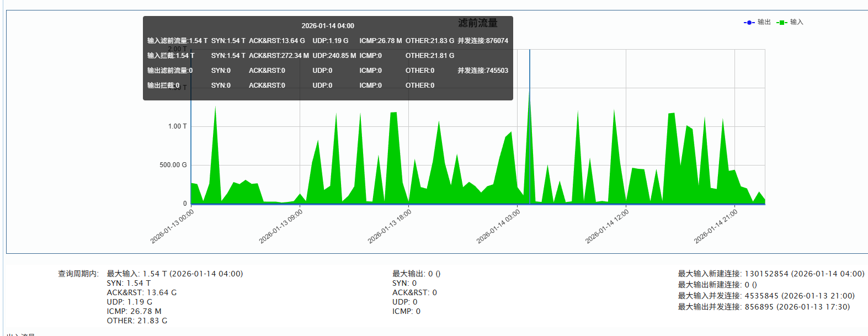Toggle the green 输入 legend marker

tap(782, 23)
